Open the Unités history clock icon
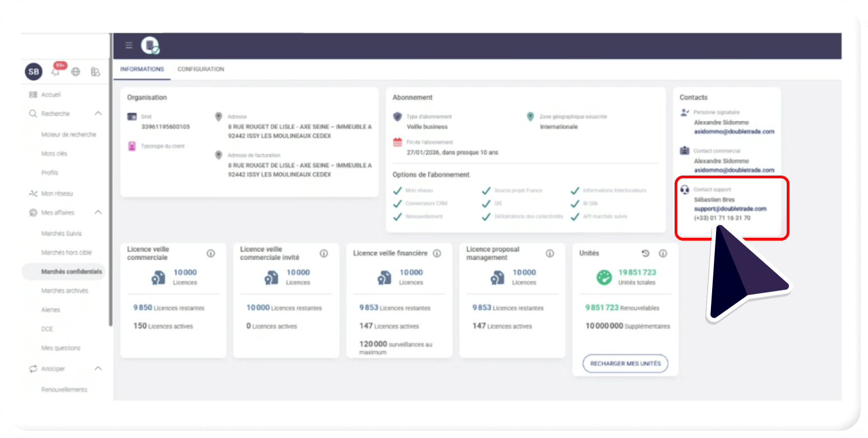 click(645, 253)
